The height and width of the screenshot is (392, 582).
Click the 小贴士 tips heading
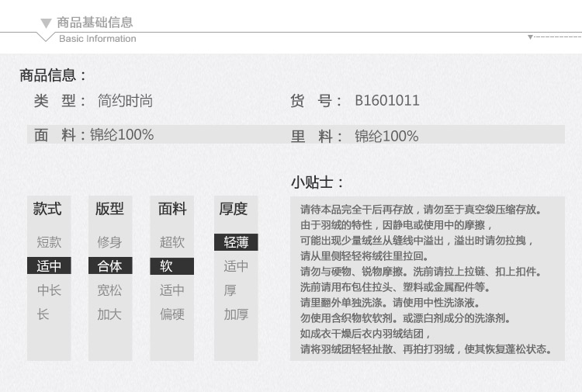(x=317, y=182)
